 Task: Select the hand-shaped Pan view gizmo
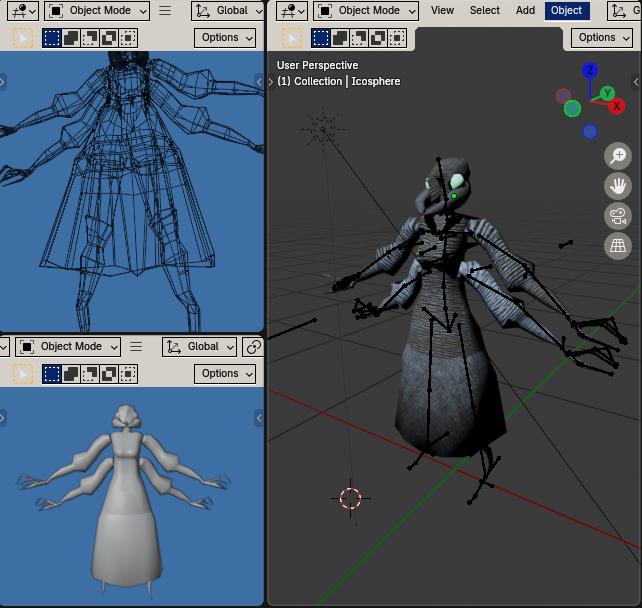coord(618,186)
